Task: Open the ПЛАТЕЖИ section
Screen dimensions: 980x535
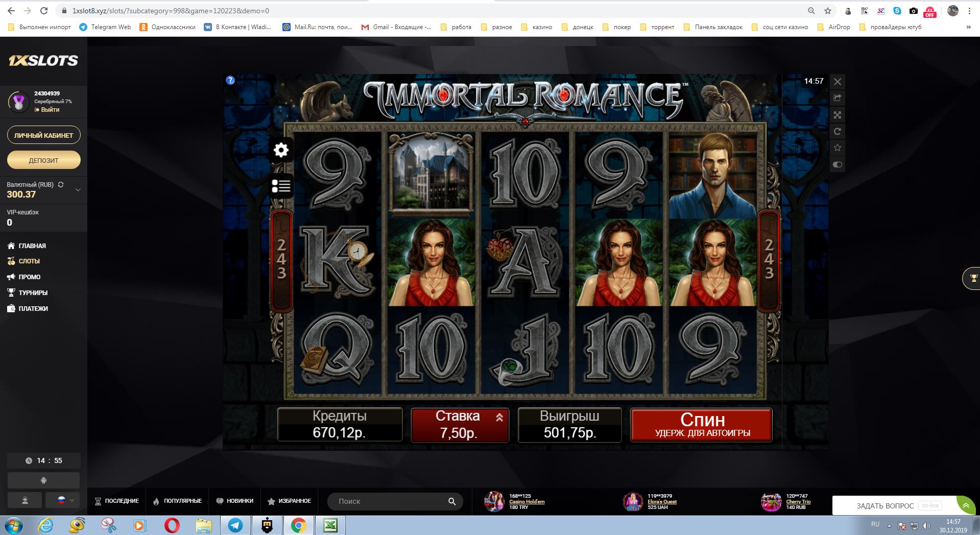Action: click(x=28, y=308)
